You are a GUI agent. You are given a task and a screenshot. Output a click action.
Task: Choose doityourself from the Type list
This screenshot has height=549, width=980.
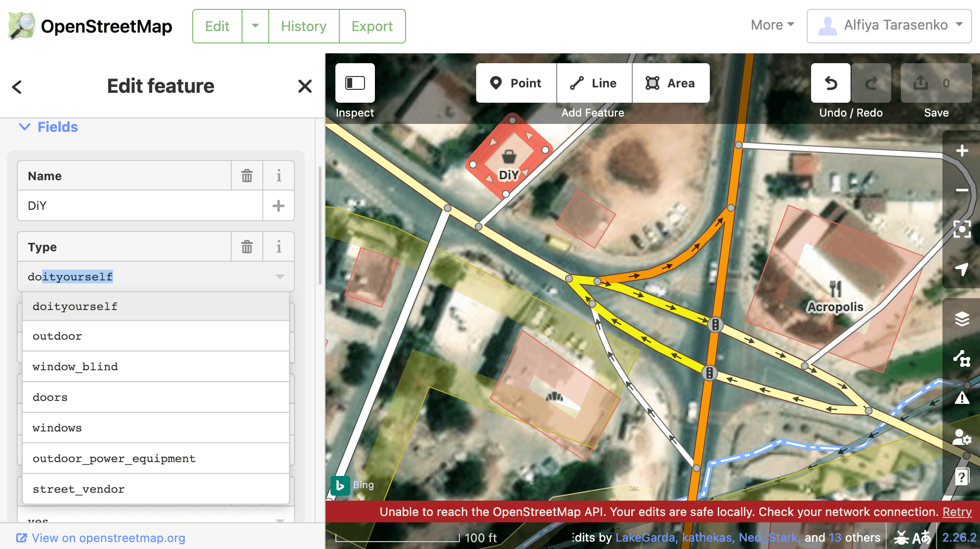[156, 307]
